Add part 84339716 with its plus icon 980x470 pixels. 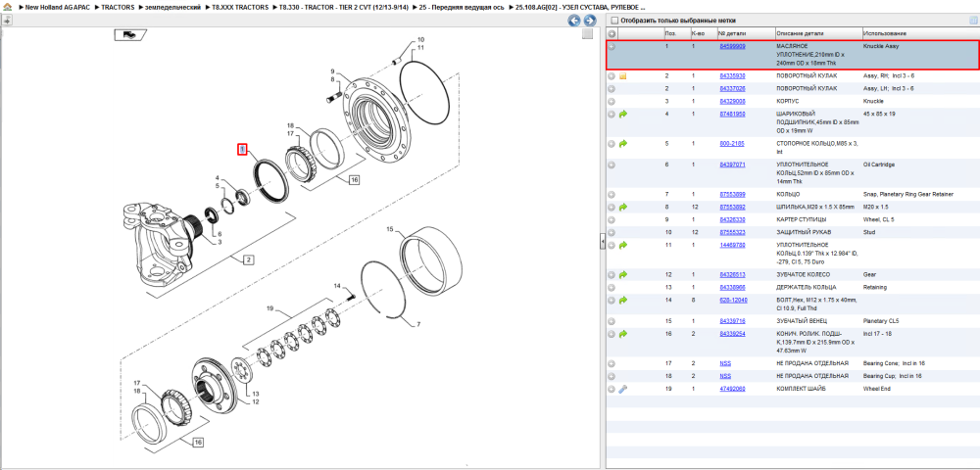tap(612, 321)
